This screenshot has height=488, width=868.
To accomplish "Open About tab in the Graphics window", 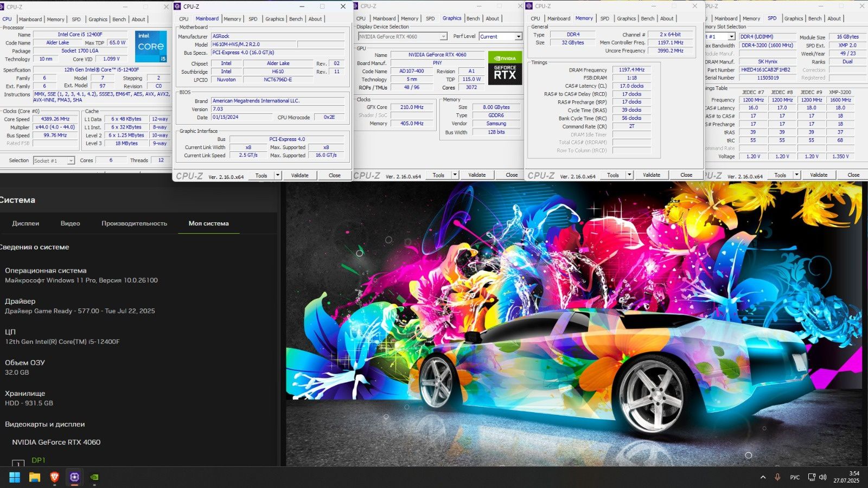I will [x=492, y=18].
